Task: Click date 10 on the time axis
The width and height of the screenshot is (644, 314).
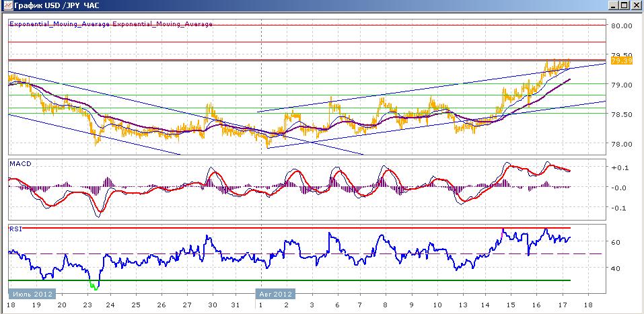Action: click(x=438, y=306)
